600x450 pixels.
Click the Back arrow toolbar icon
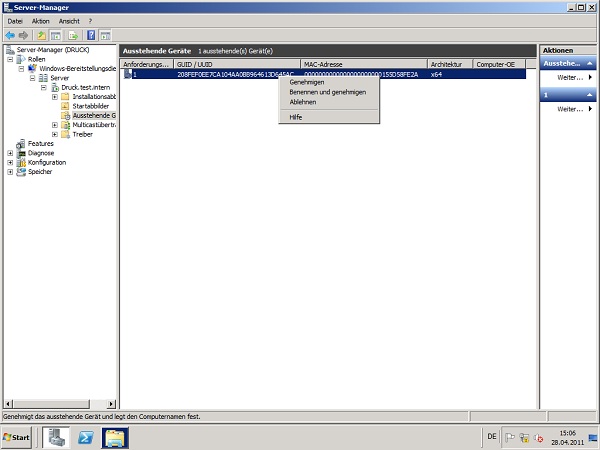tap(10, 36)
